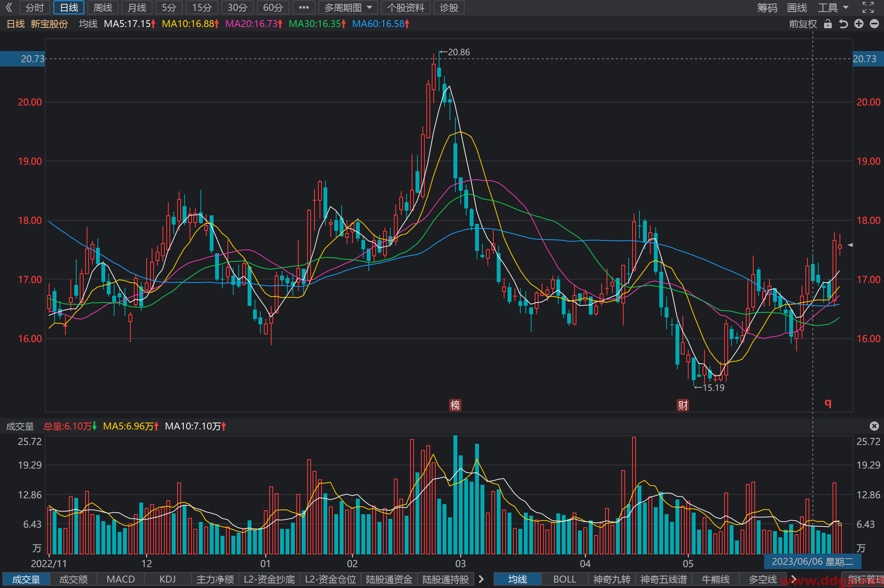This screenshot has width=884, height=588.
Task: Zoom in with the plus circle icon
Action: point(859,24)
